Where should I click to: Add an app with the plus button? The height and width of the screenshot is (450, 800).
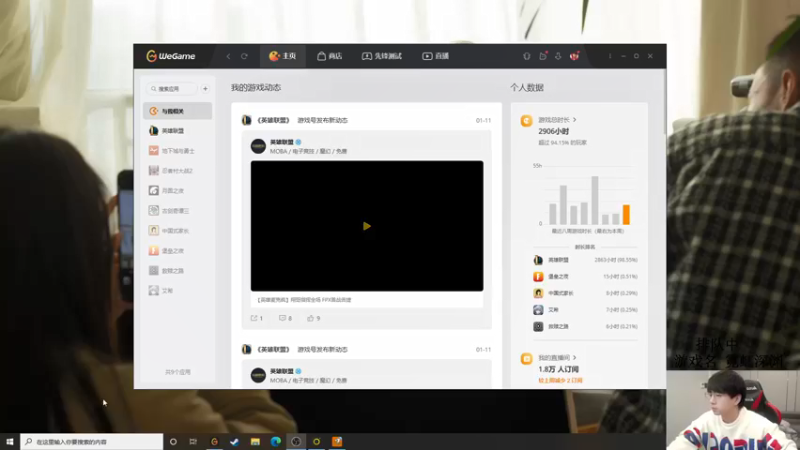click(205, 89)
